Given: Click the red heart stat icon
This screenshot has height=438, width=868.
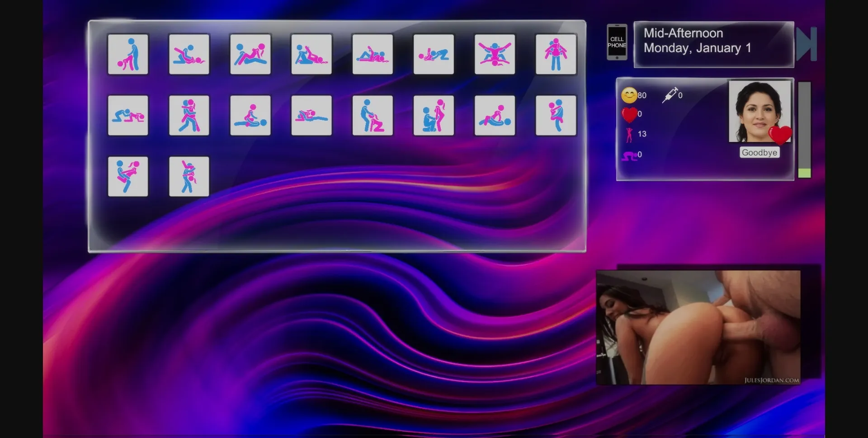Looking at the screenshot, I should 629,114.
